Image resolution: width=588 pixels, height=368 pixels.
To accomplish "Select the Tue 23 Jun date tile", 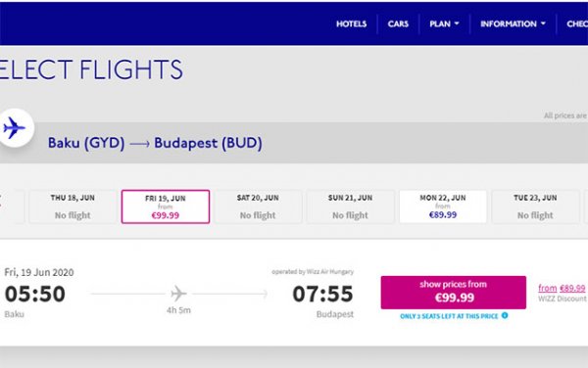I will click(x=535, y=207).
